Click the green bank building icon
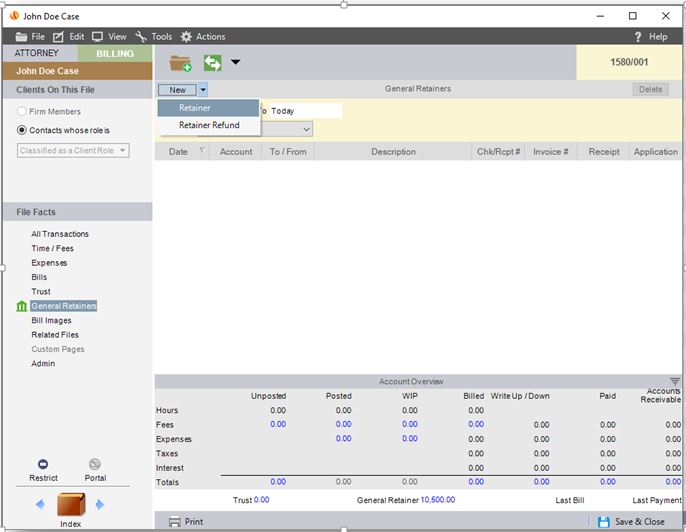Screen dimensions: 686x532 coord(21,306)
